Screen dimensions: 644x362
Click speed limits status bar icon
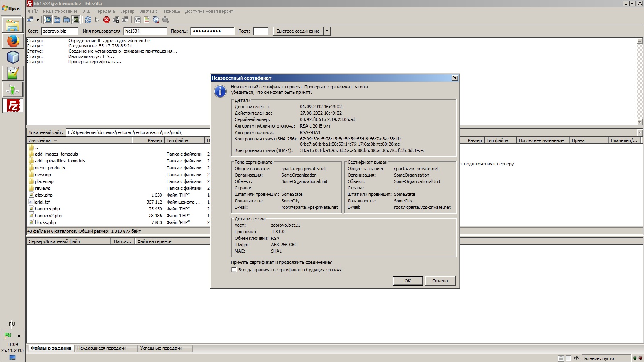pyautogui.click(x=576, y=358)
